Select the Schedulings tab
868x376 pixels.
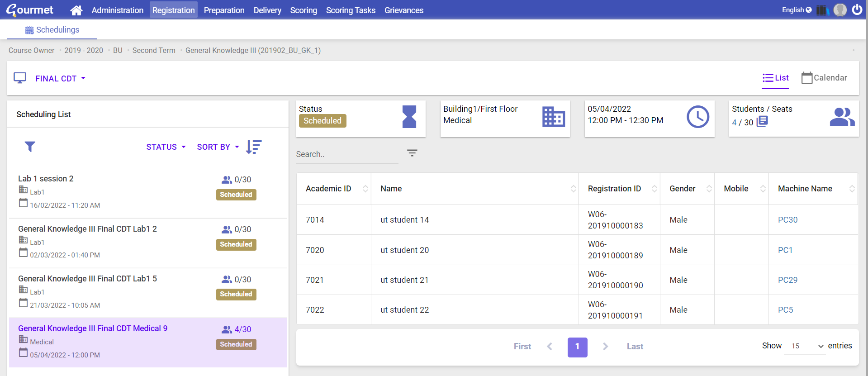tap(52, 30)
